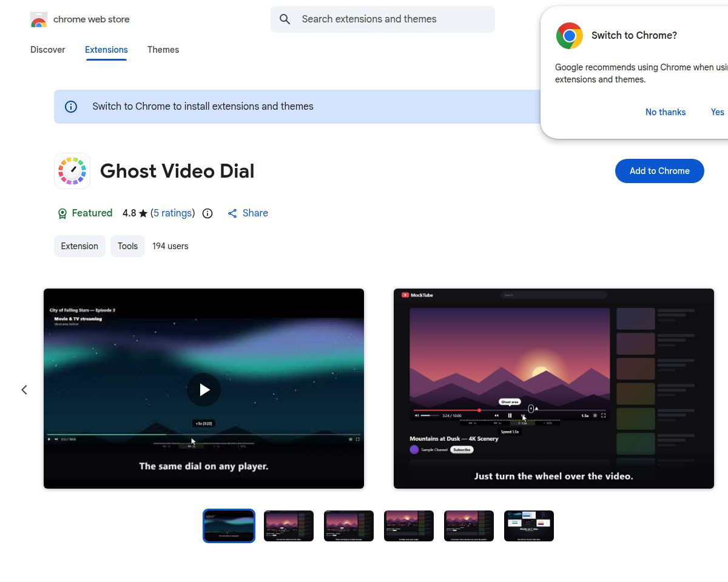728x582 pixels.
Task: Click Yes in the Switch to Chrome popup
Action: point(717,112)
